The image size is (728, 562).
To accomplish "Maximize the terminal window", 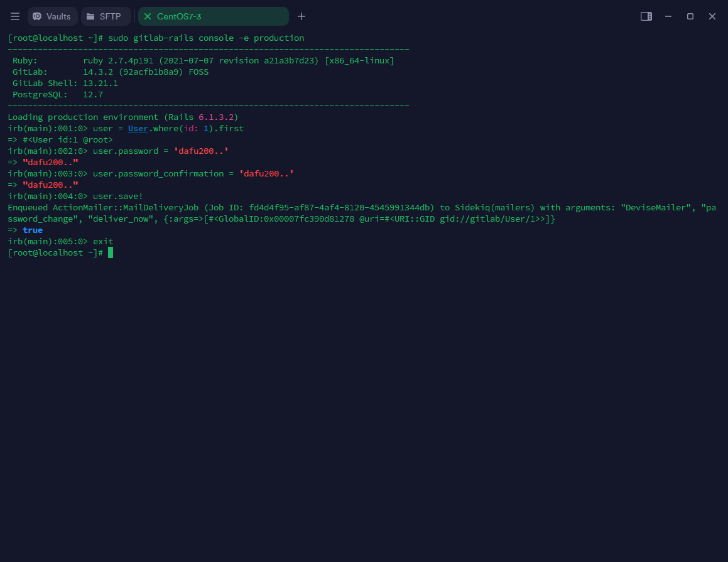I will (690, 16).
